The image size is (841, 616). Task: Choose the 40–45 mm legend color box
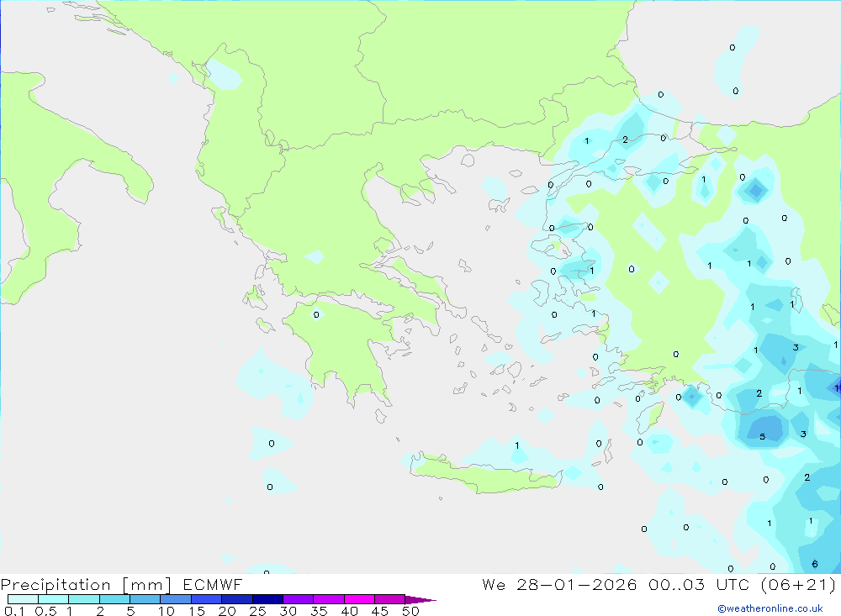click(359, 599)
